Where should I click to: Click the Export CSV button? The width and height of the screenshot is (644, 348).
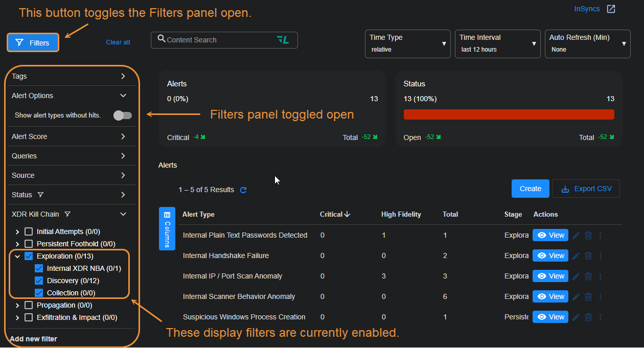586,189
